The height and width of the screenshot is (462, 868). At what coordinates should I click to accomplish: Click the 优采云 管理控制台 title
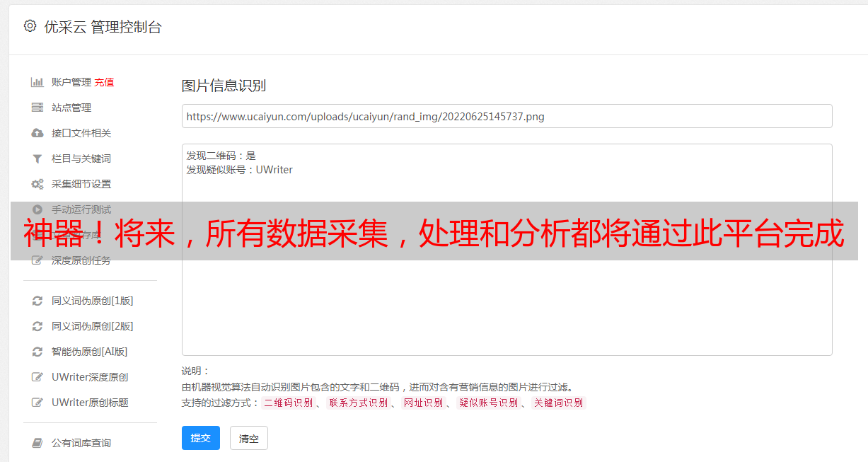point(103,27)
